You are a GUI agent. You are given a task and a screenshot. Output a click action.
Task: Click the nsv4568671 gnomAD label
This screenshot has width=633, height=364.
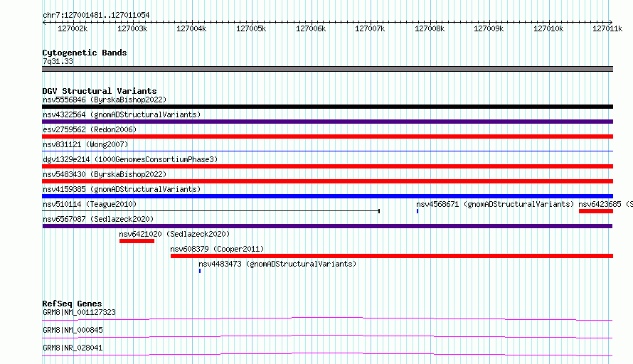coord(495,204)
